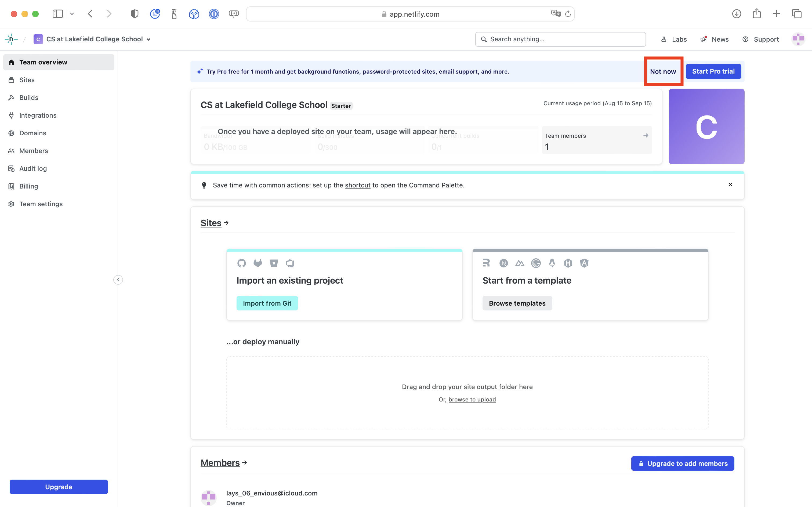Click the Upgrade button in sidebar
Image resolution: width=812 pixels, height=507 pixels.
(x=59, y=487)
